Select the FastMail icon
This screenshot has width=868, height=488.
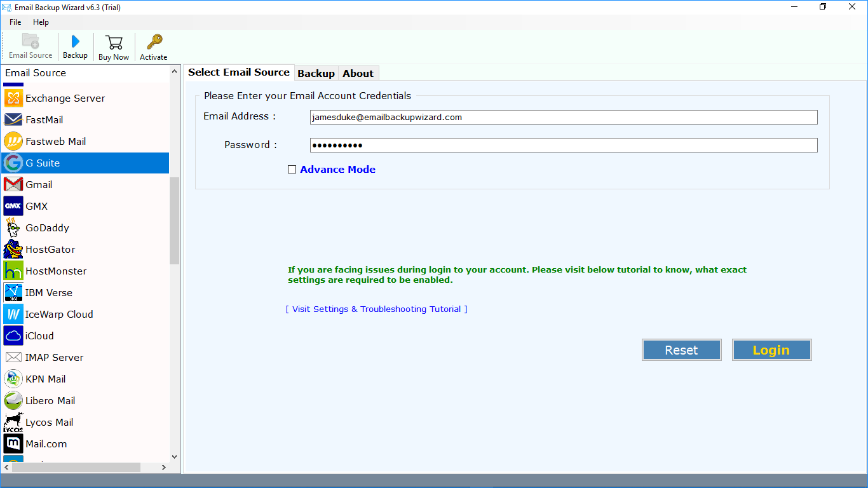[13, 119]
